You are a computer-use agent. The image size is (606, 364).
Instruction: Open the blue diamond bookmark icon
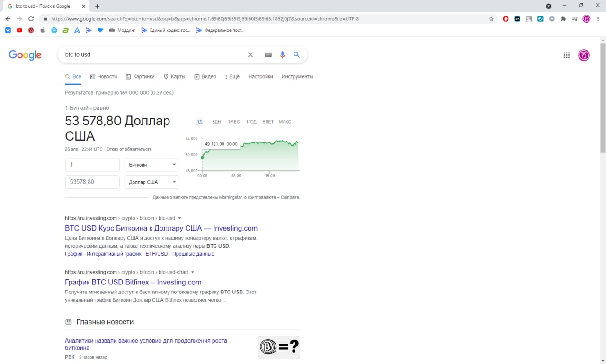[x=100, y=30]
